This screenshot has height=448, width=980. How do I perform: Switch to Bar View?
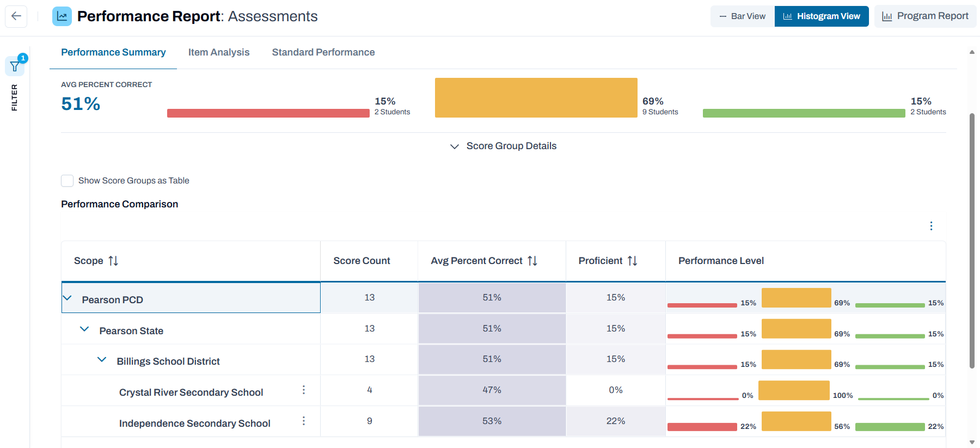coord(743,16)
